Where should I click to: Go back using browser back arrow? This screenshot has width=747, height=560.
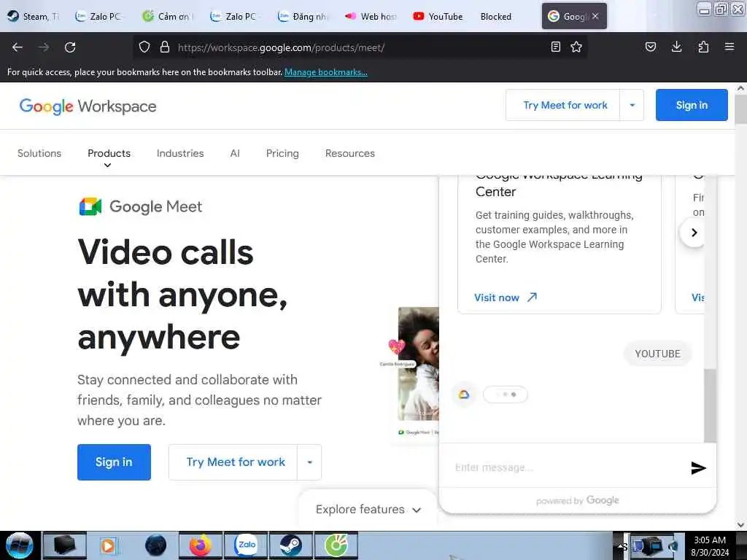18,47
